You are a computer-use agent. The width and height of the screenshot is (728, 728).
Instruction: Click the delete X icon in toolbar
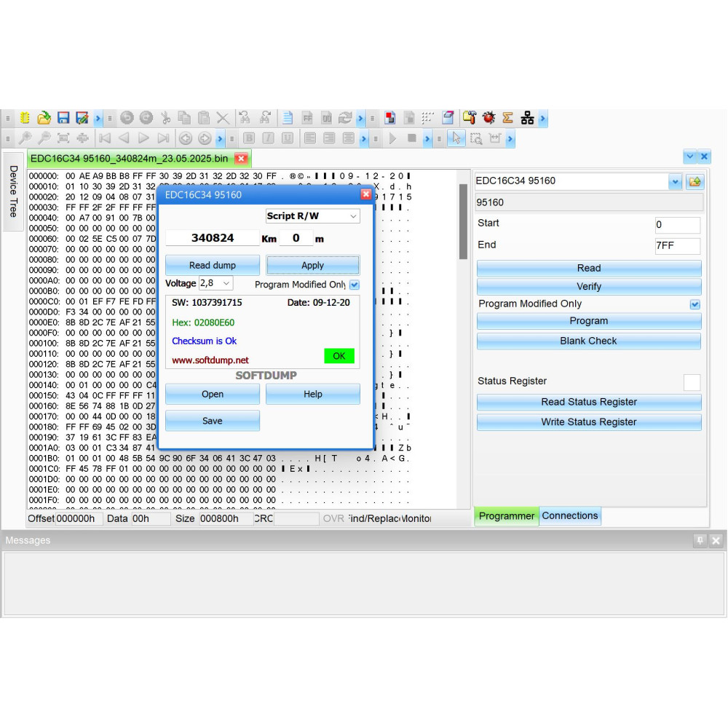point(223,118)
